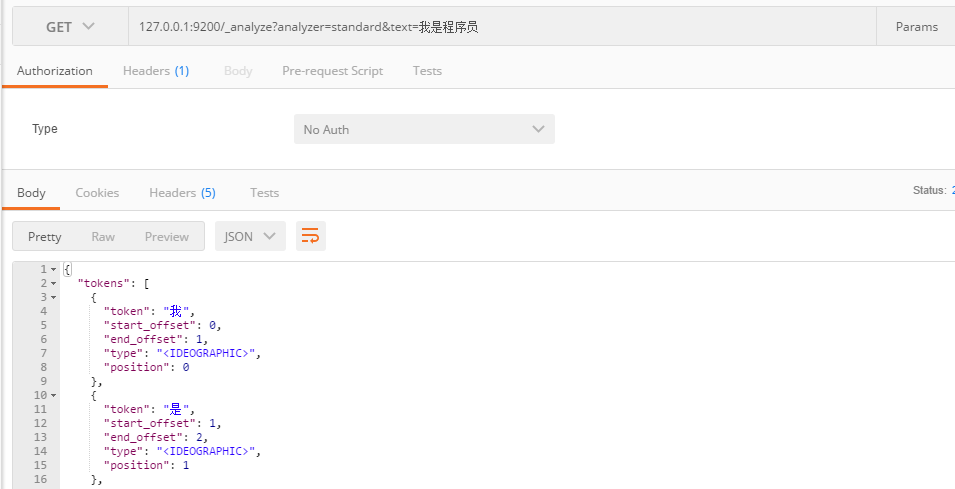Click the token value "是"

(176, 409)
